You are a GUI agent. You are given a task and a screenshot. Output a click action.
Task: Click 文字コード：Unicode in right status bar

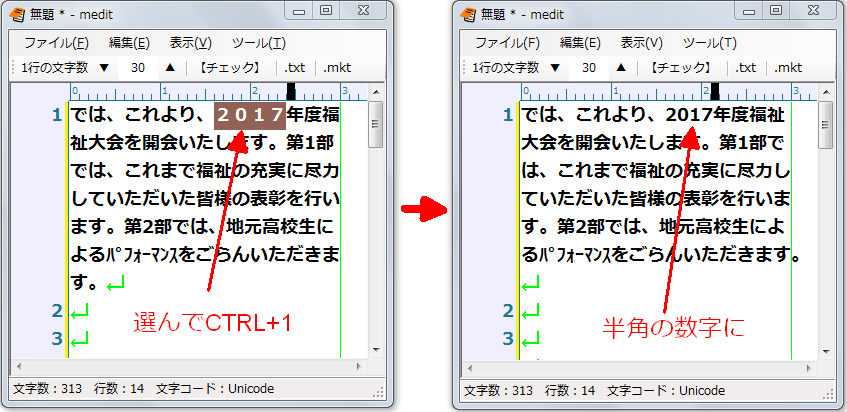click(x=666, y=391)
